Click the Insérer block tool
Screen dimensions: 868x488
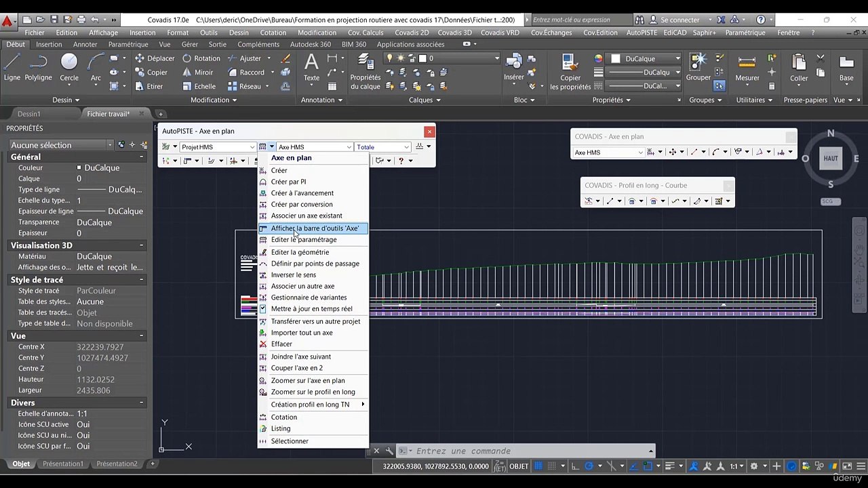[x=514, y=68]
